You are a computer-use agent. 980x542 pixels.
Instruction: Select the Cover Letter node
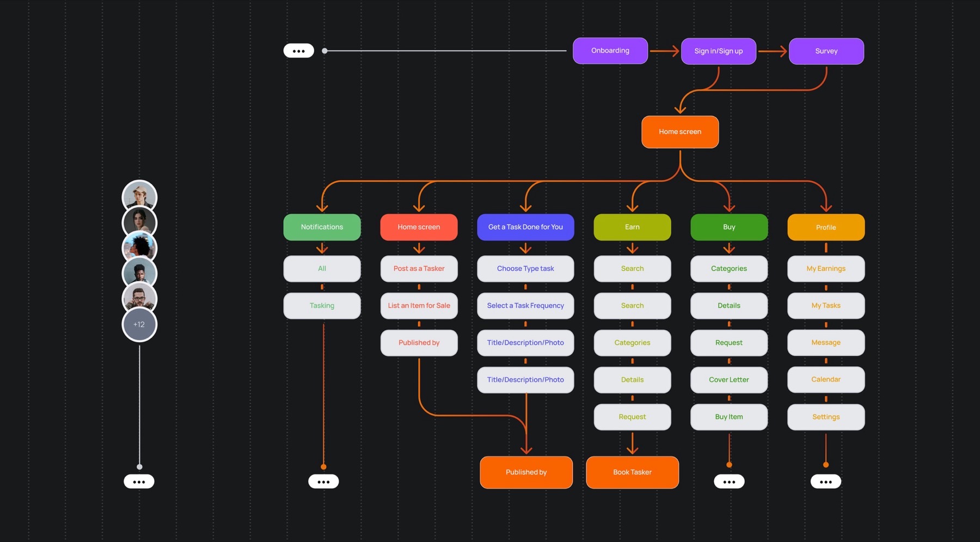tap(729, 380)
